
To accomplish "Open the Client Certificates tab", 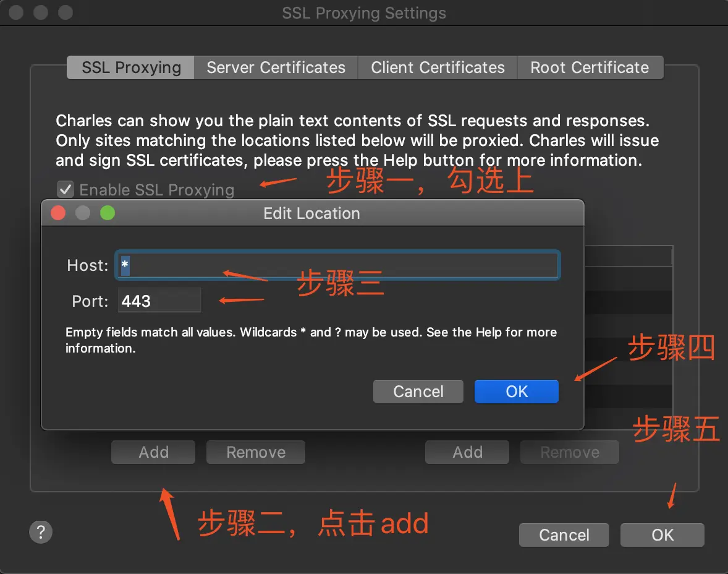I will coord(438,68).
